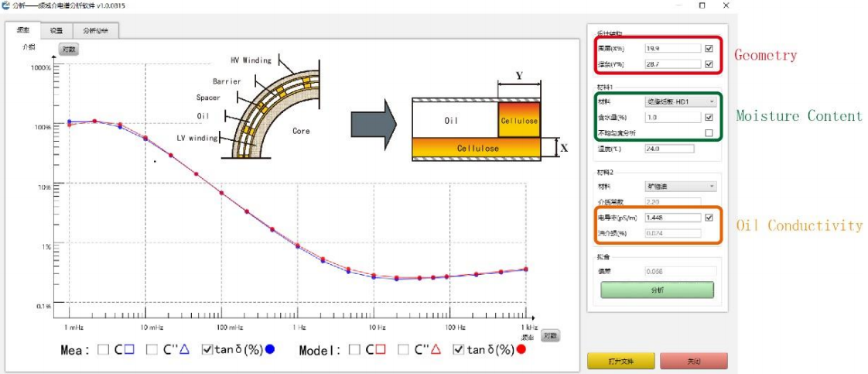Image resolution: width=868 pixels, height=374 pixels.
Task: Switch to the third tab
Action: click(95, 31)
